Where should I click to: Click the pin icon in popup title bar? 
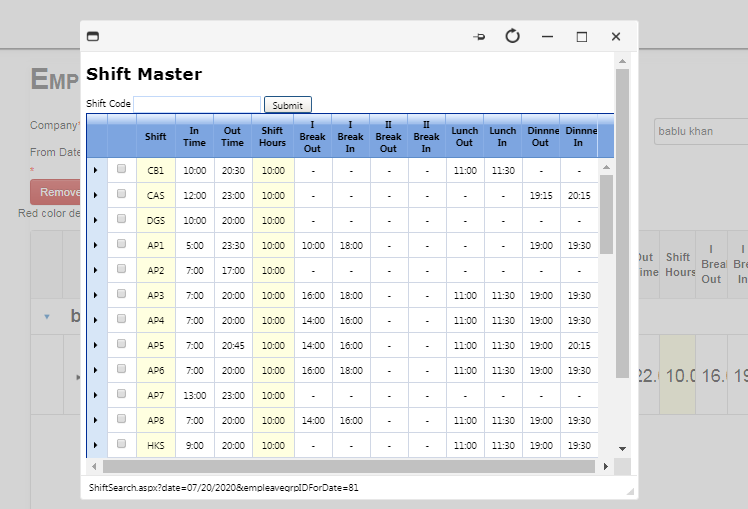(x=479, y=37)
